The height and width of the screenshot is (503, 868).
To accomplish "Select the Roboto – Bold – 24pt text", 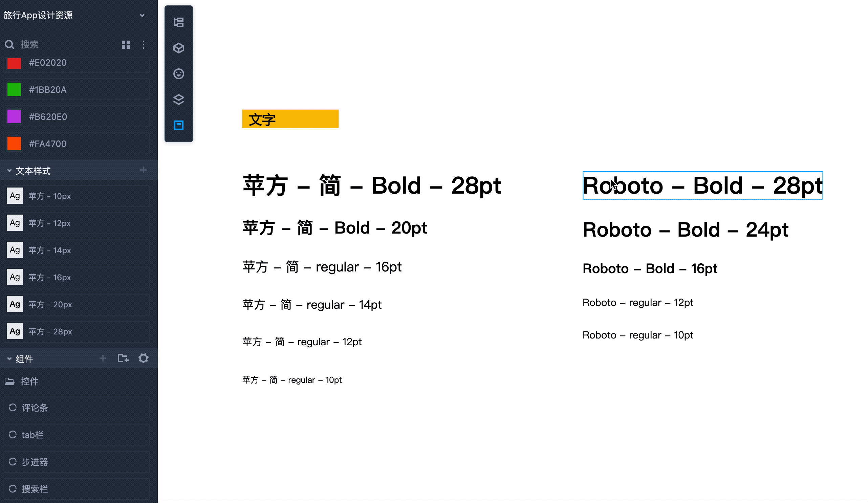I will (x=685, y=230).
